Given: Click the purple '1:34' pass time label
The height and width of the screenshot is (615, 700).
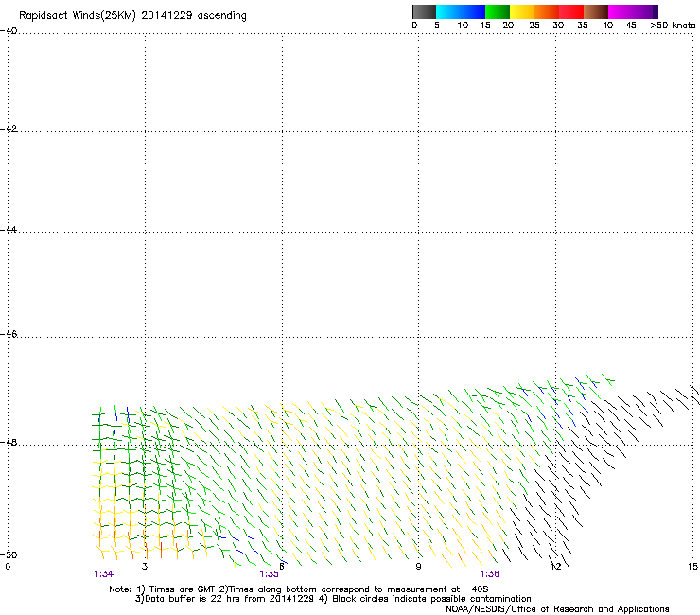Looking at the screenshot, I should point(103,574).
